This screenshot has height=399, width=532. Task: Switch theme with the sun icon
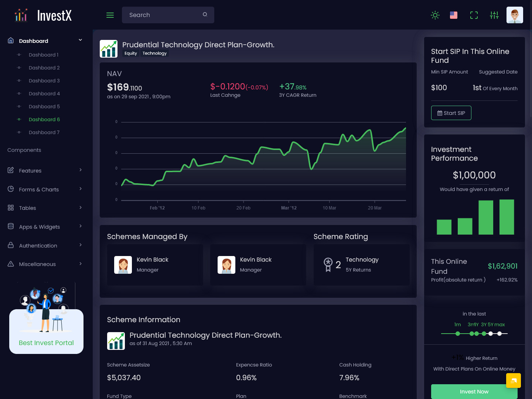click(x=435, y=15)
